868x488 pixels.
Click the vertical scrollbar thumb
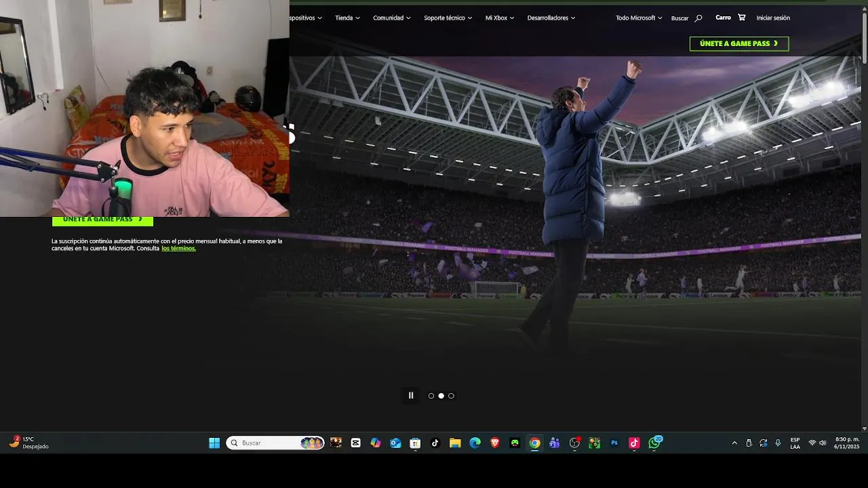tap(864, 39)
